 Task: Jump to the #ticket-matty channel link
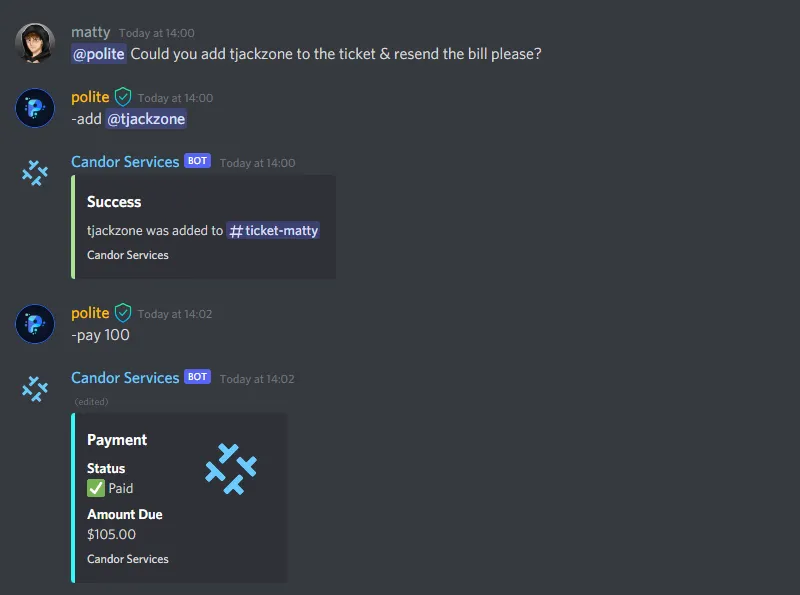(273, 231)
